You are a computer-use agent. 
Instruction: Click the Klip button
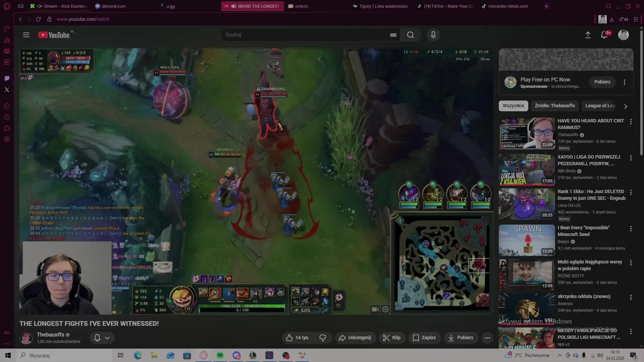click(391, 337)
